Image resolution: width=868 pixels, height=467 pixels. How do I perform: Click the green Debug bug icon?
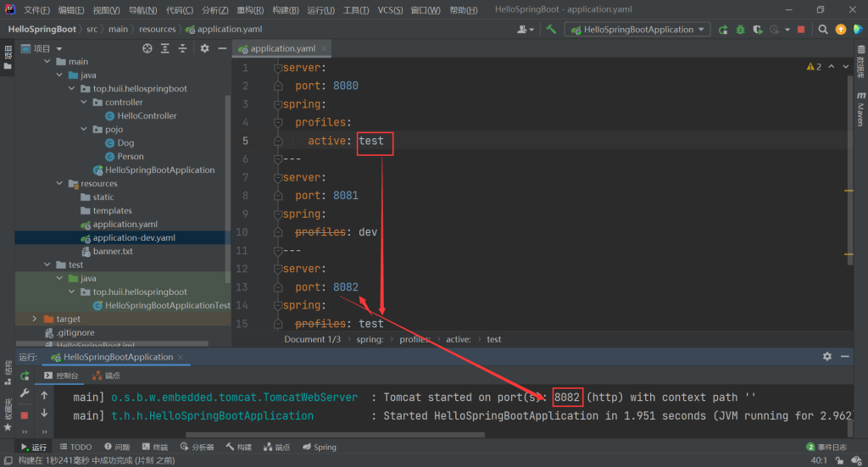click(740, 29)
